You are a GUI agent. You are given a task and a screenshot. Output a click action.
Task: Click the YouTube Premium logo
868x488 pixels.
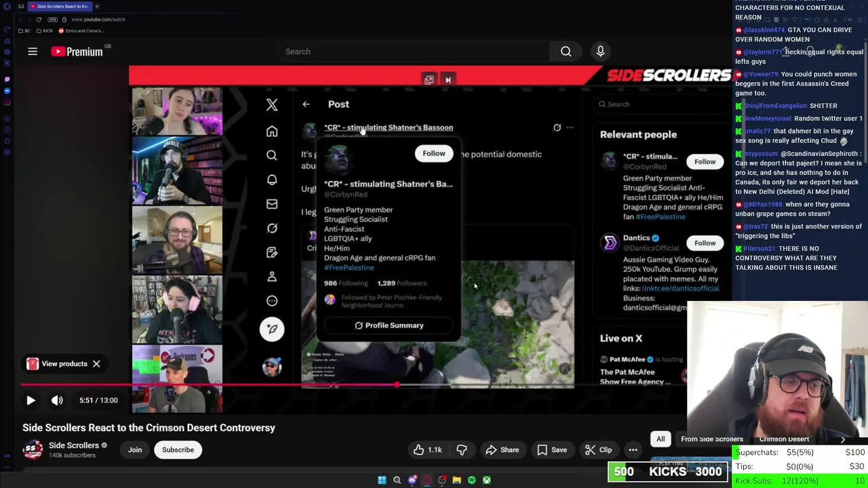point(77,52)
